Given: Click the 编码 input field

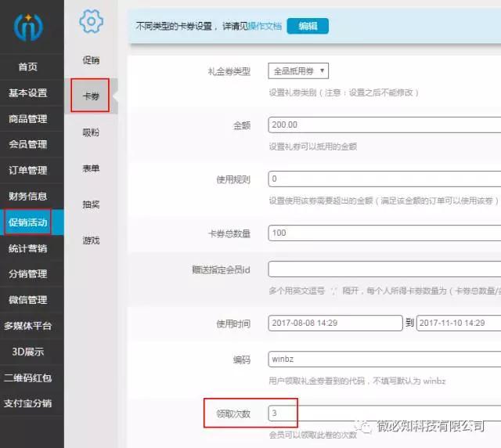Looking at the screenshot, I should tap(384, 359).
